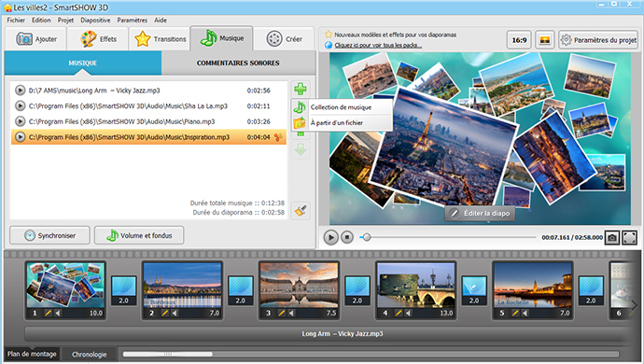Select slide 5 La Rochelle thumbnail

click(x=533, y=285)
